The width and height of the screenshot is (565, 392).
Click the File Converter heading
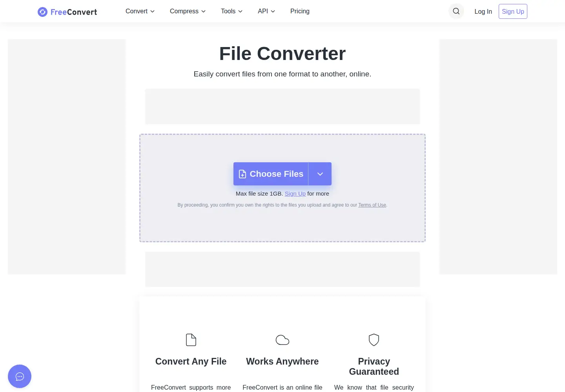click(282, 54)
